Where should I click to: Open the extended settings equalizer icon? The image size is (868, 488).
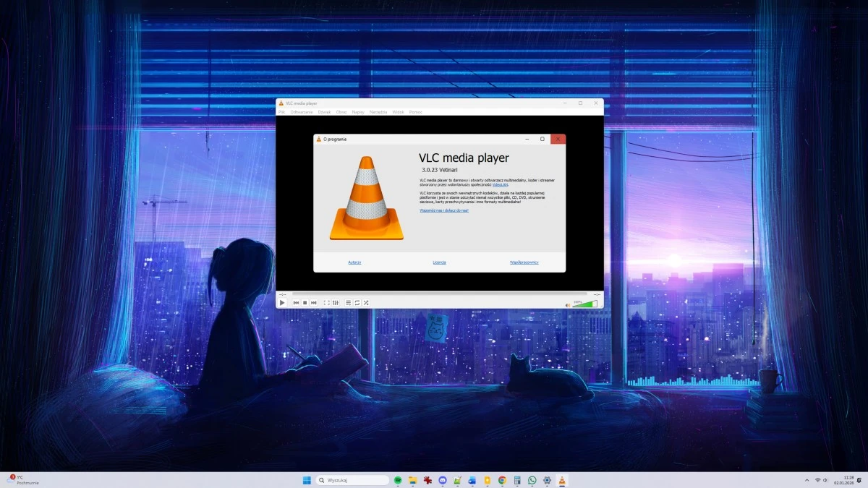click(335, 302)
